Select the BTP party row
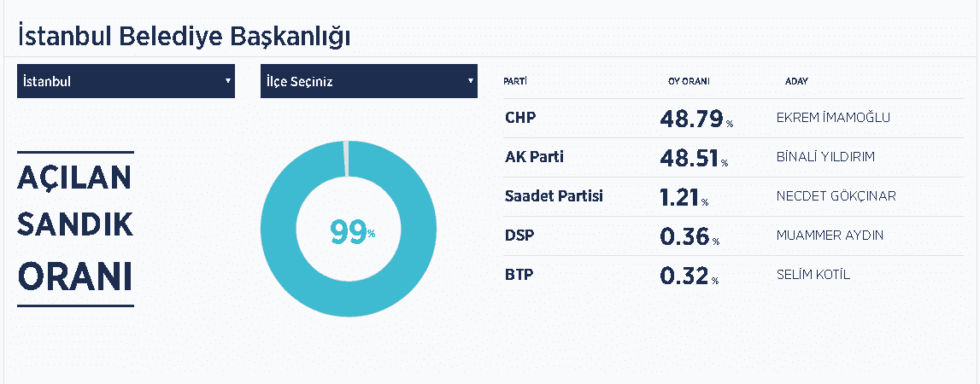The width and height of the screenshot is (980, 384). pyautogui.click(x=733, y=276)
